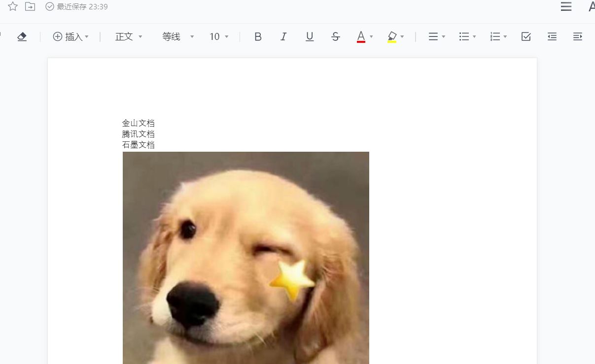Open the hamburger menu

(x=566, y=6)
